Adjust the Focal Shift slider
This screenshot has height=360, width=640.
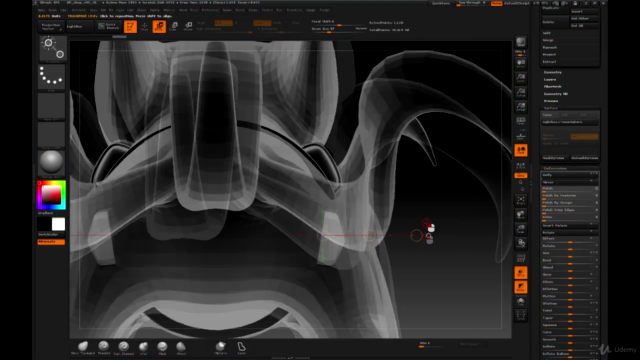point(338,22)
